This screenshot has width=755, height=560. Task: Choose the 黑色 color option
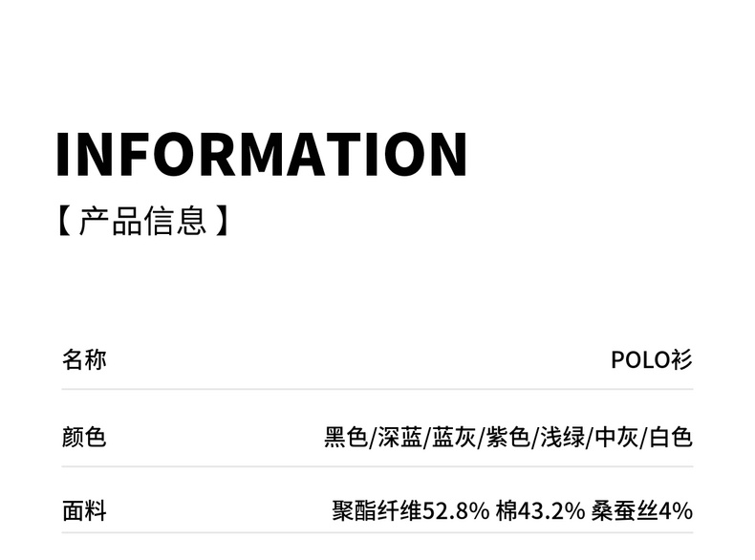[346, 438]
